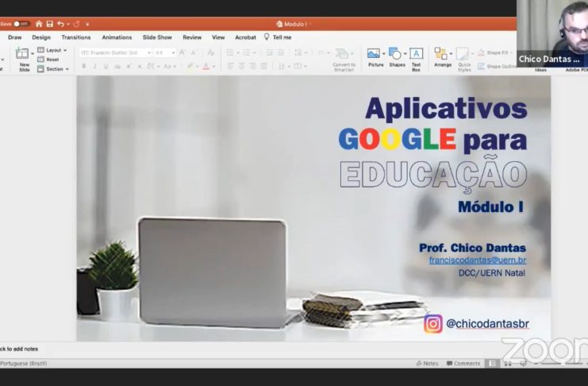The image size is (588, 386).
Task: Click the Undo arrow icon
Action: coord(61,24)
